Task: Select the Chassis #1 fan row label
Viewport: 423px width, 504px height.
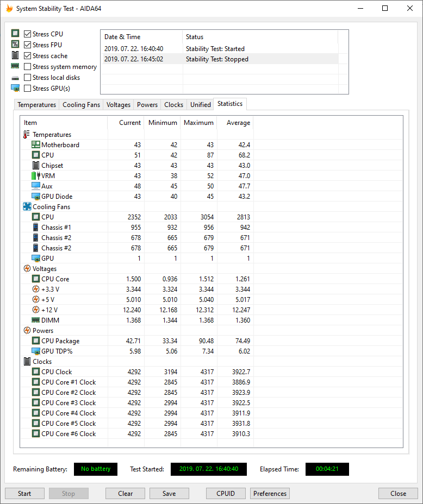Action: (x=56, y=227)
